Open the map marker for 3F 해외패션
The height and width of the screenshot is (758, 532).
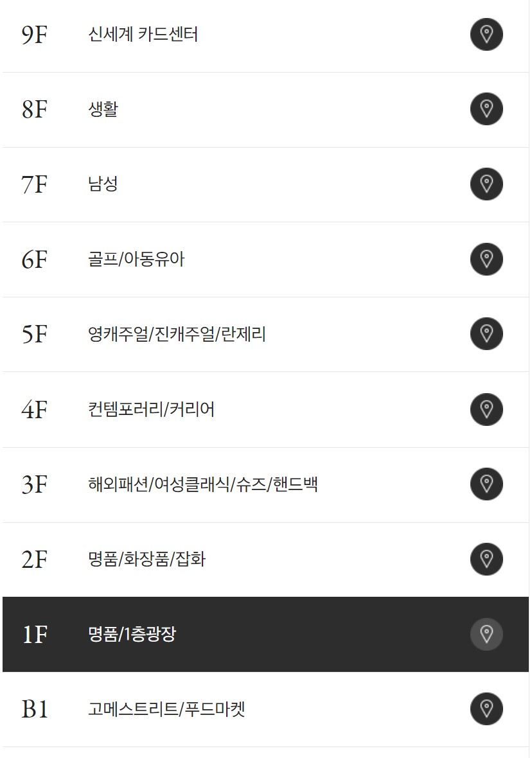(486, 485)
